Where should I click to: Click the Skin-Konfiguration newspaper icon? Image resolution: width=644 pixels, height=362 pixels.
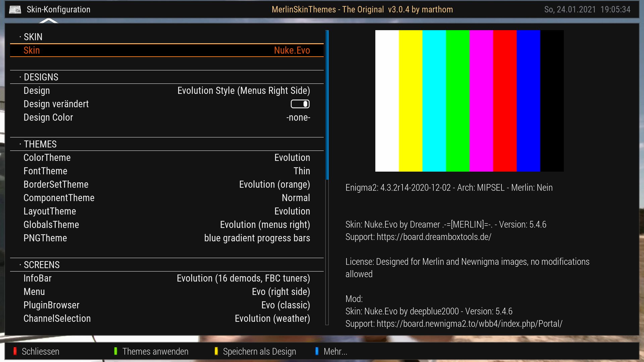point(15,9)
